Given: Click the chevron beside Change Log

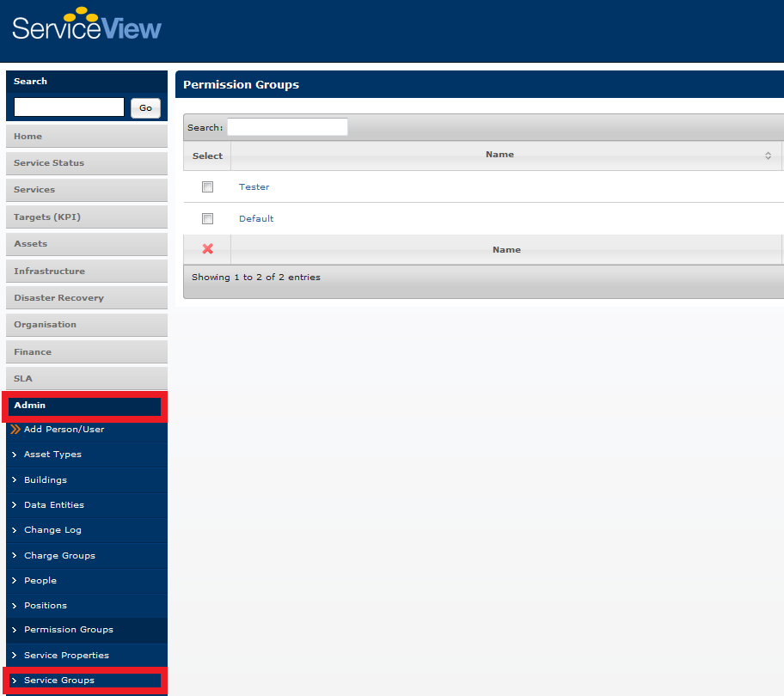Looking at the screenshot, I should (x=14, y=530).
